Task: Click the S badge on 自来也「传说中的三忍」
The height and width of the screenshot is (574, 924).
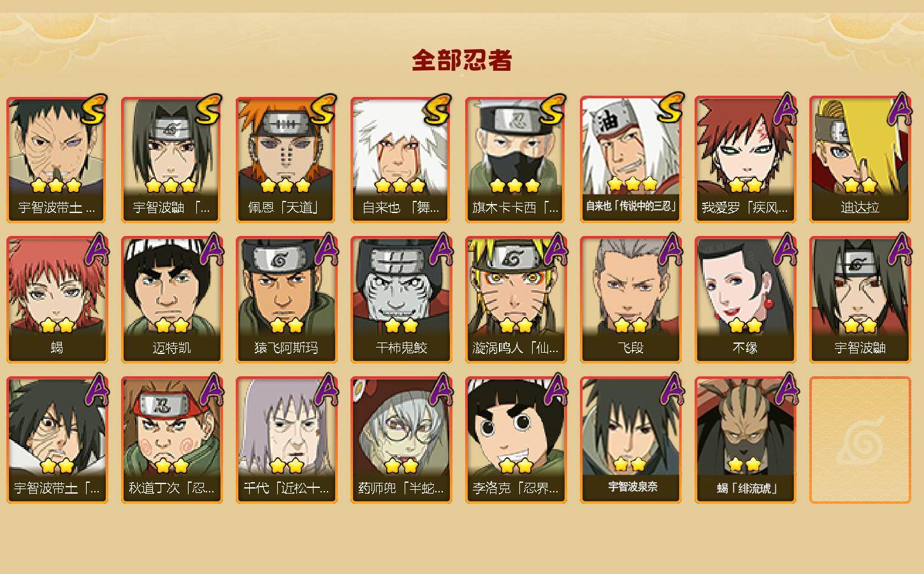Action: 670,107
